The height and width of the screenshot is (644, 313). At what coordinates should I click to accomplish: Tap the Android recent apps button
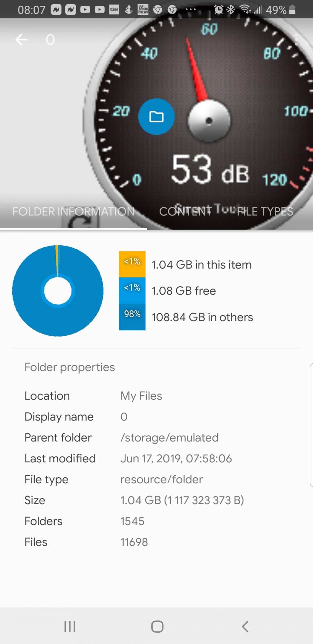[70, 626]
